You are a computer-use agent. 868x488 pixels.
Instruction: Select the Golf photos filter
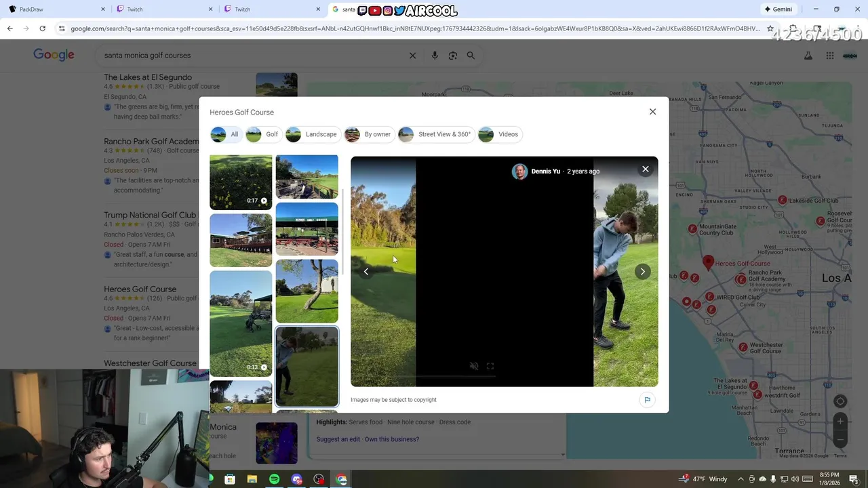tap(262, 134)
